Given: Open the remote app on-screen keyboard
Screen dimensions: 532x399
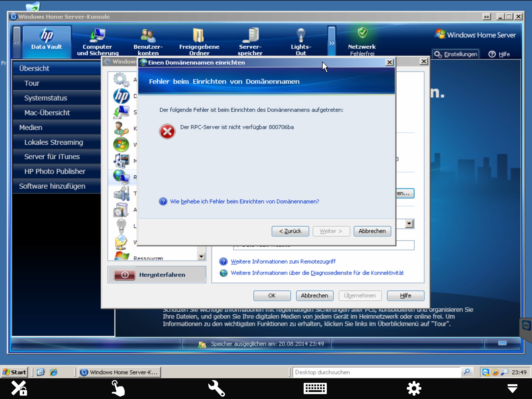Looking at the screenshot, I should 315,388.
